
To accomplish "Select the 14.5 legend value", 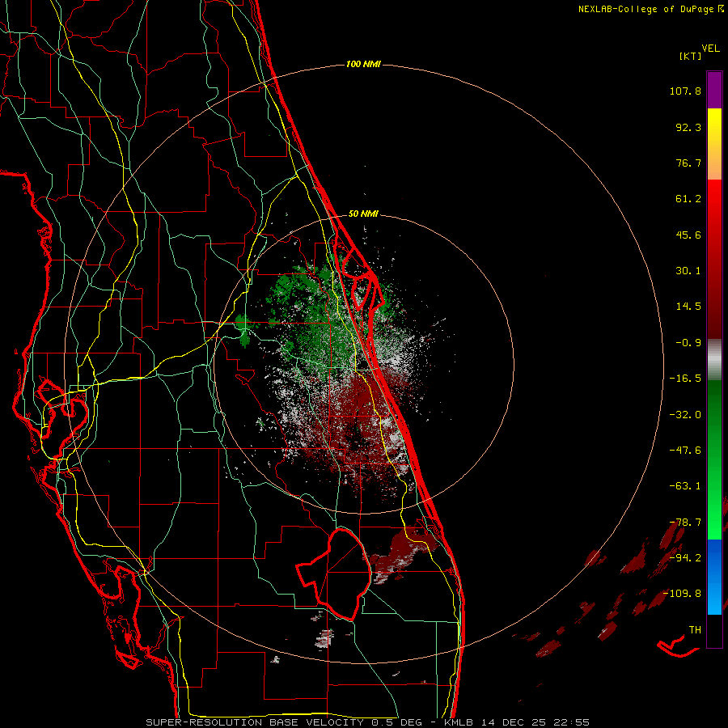I will pos(688,307).
